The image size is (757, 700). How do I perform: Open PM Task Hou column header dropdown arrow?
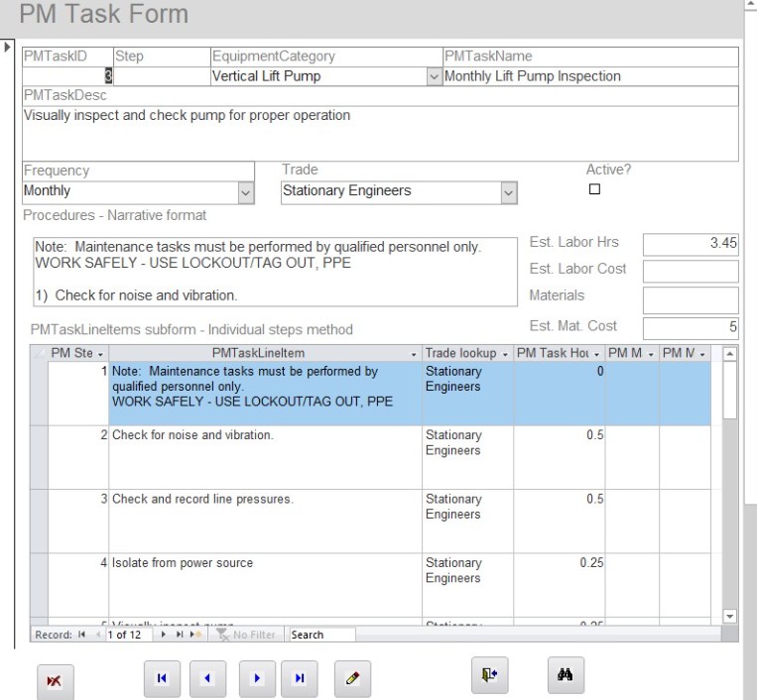click(x=596, y=354)
